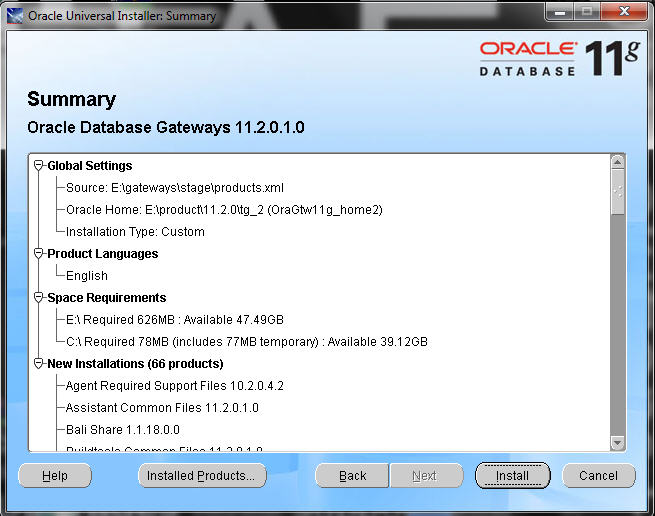Click the scroll up arrow in summary list
The image size is (655, 516).
tap(618, 162)
